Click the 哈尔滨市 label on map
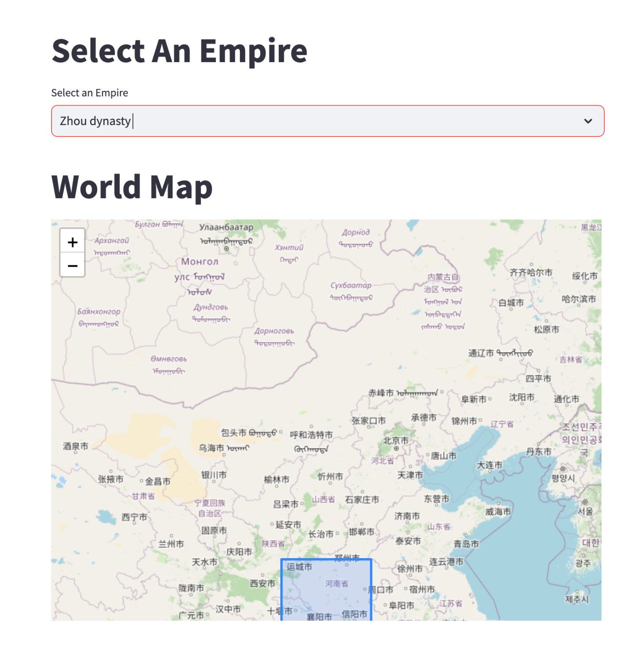Screen dimensions: 644x649 tap(579, 299)
